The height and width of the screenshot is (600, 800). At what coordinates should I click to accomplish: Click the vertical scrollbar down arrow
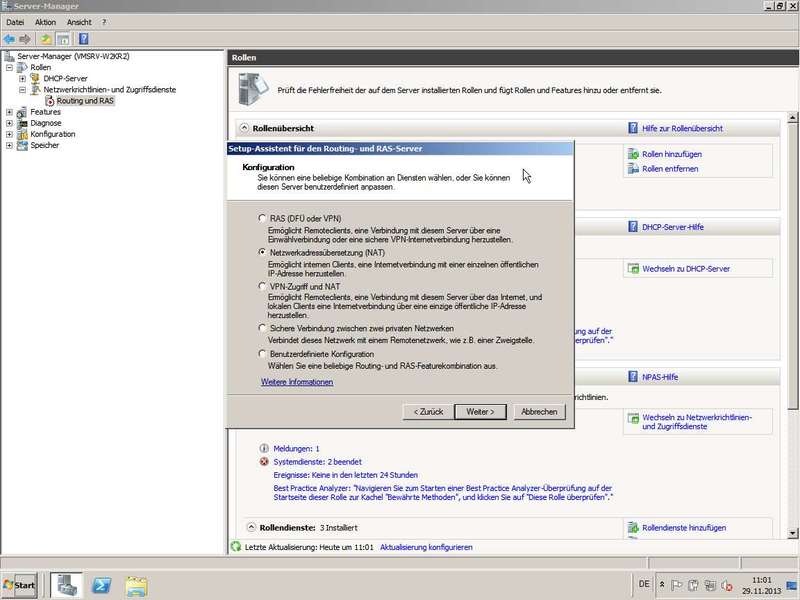pos(792,533)
